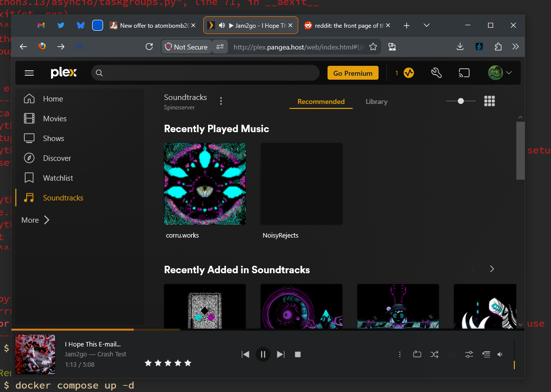551x392 pixels.
Task: Expand More in the sidebar
Action: point(36,220)
